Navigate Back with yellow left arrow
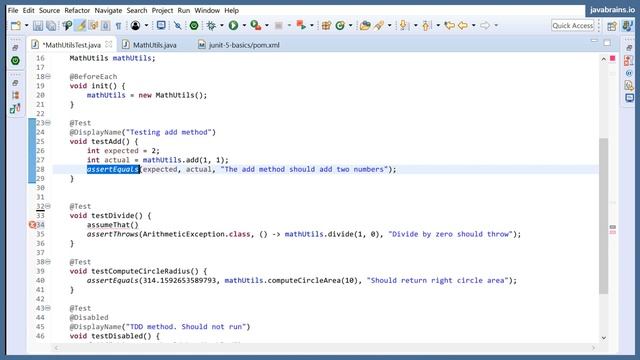640x360 pixels. pyautogui.click(x=463, y=26)
